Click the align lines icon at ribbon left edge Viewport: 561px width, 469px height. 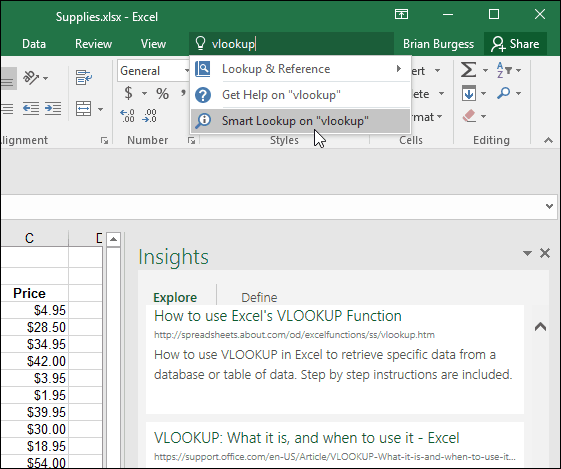click(7, 109)
